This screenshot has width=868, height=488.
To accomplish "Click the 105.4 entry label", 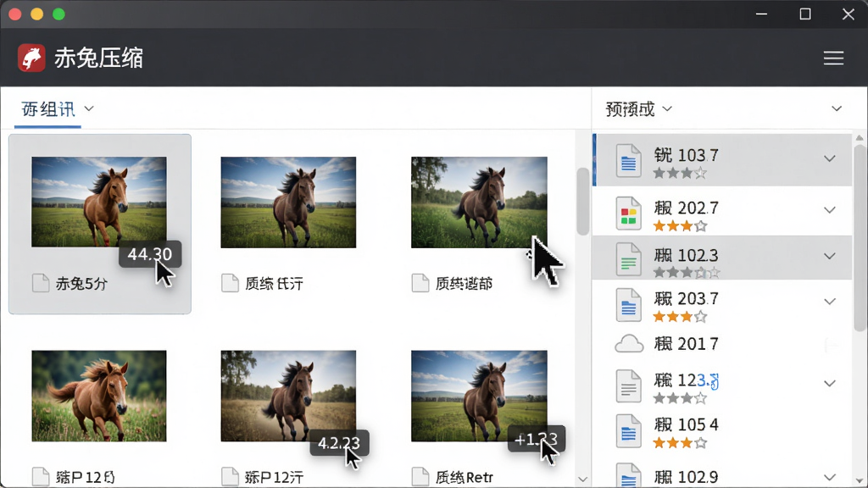I will pyautogui.click(x=686, y=424).
